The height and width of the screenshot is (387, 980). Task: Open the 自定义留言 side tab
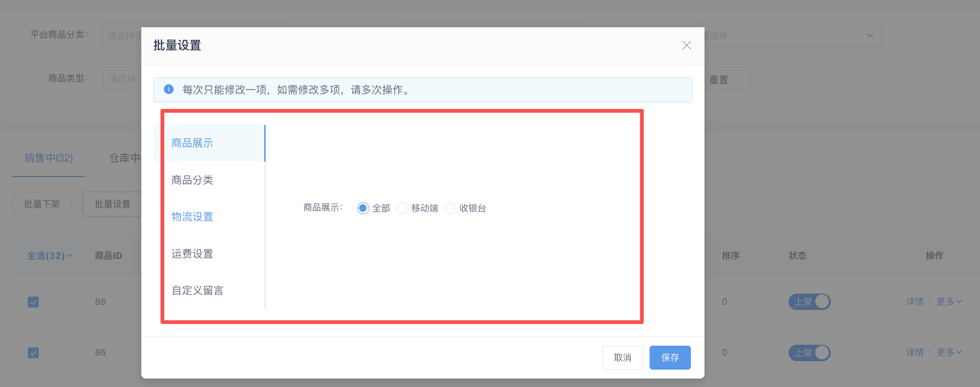coord(209,290)
